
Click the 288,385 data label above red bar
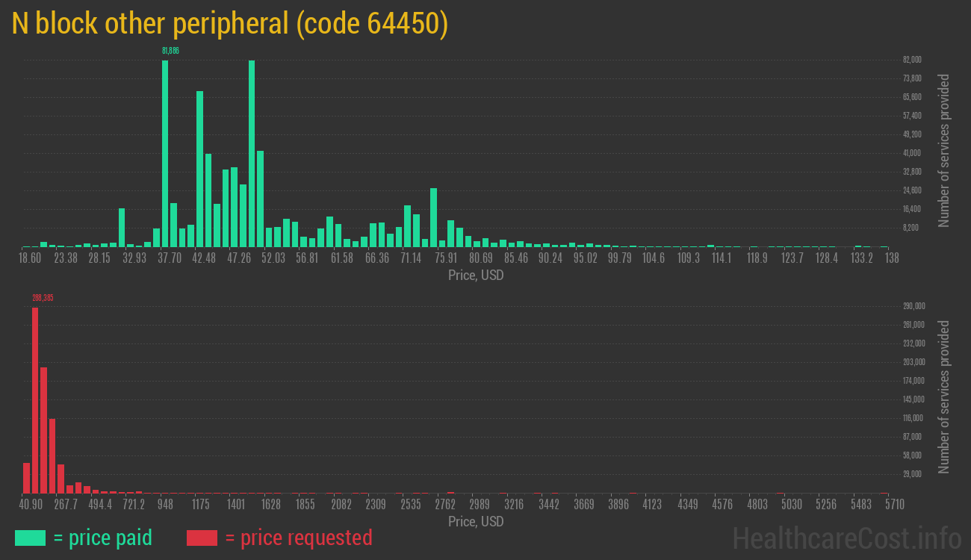pyautogui.click(x=43, y=298)
